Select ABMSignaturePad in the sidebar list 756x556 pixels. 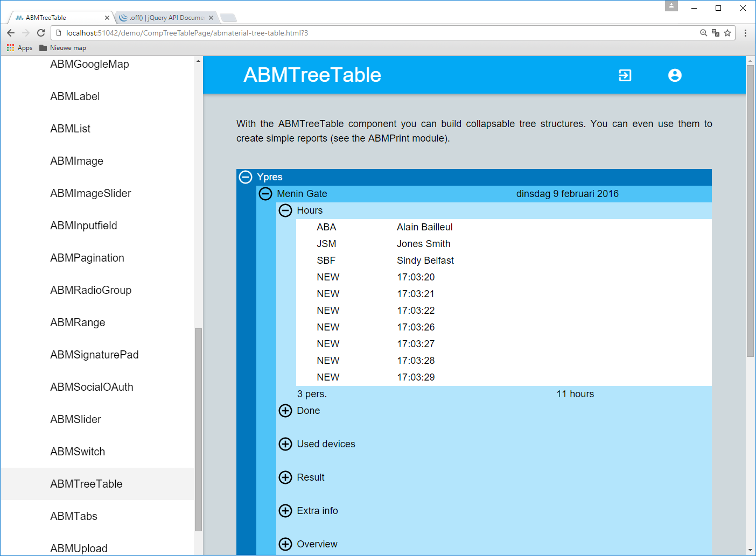[94, 355]
